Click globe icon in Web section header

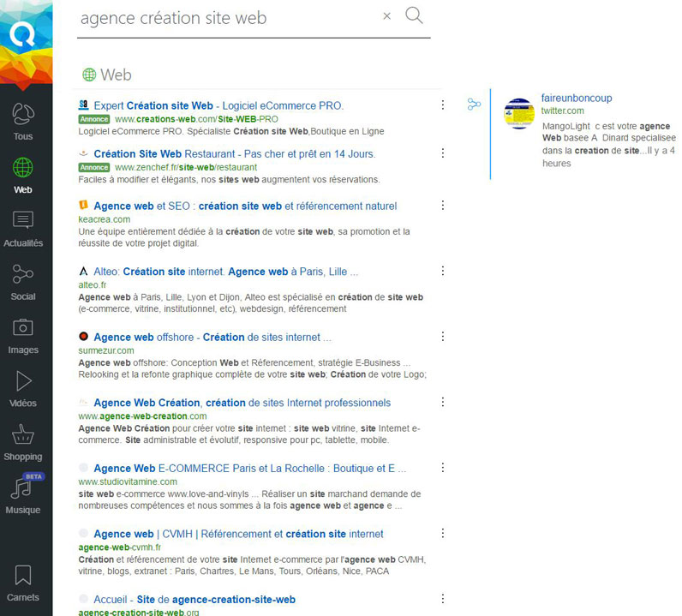click(89, 75)
